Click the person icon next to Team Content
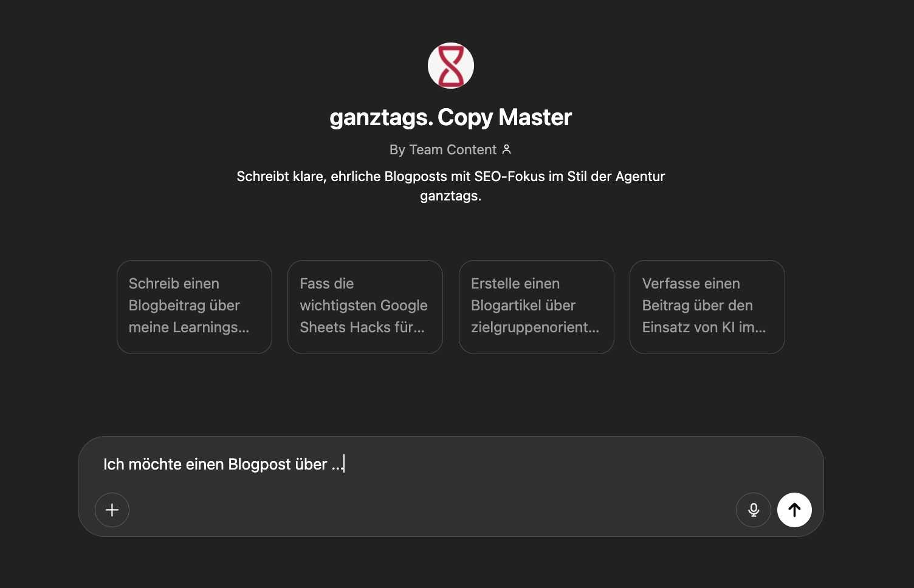This screenshot has height=588, width=914. click(x=506, y=149)
